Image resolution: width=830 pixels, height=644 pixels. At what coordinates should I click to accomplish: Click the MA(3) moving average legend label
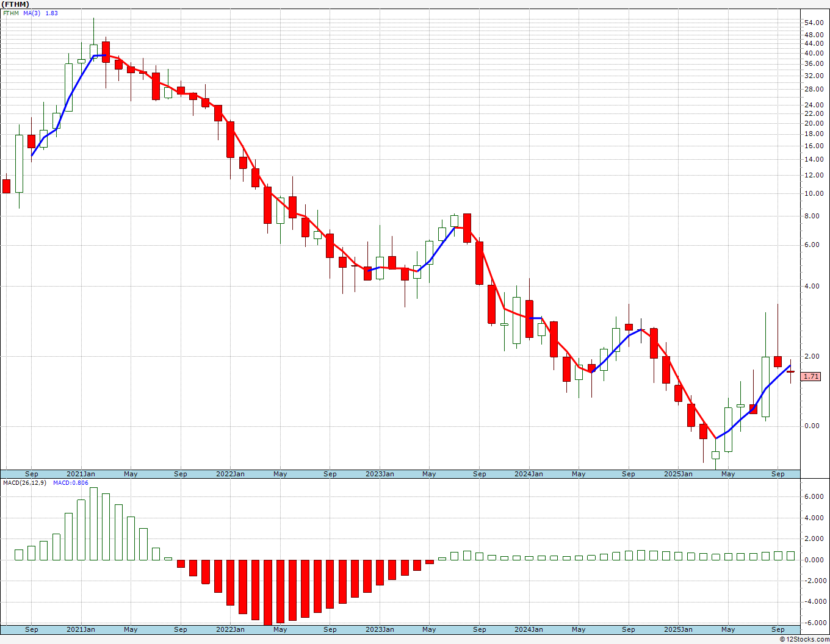pyautogui.click(x=32, y=13)
